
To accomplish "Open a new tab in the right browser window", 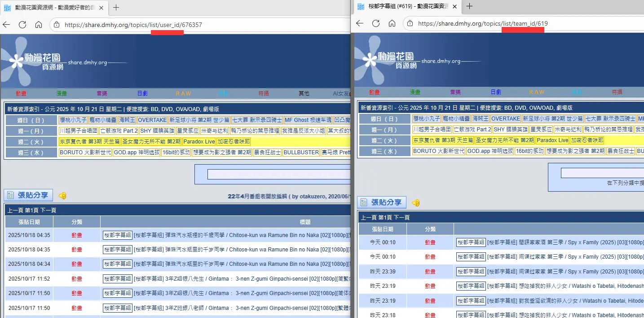I will (470, 6).
